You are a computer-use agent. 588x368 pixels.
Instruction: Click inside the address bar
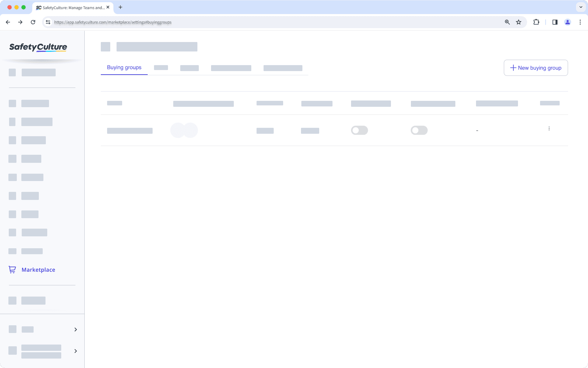(x=245, y=22)
